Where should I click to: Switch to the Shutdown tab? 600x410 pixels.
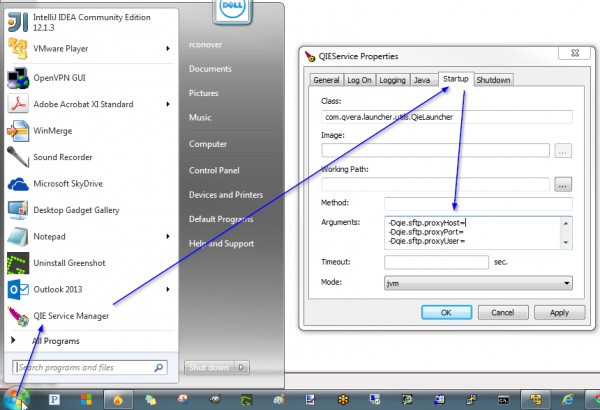click(x=493, y=80)
